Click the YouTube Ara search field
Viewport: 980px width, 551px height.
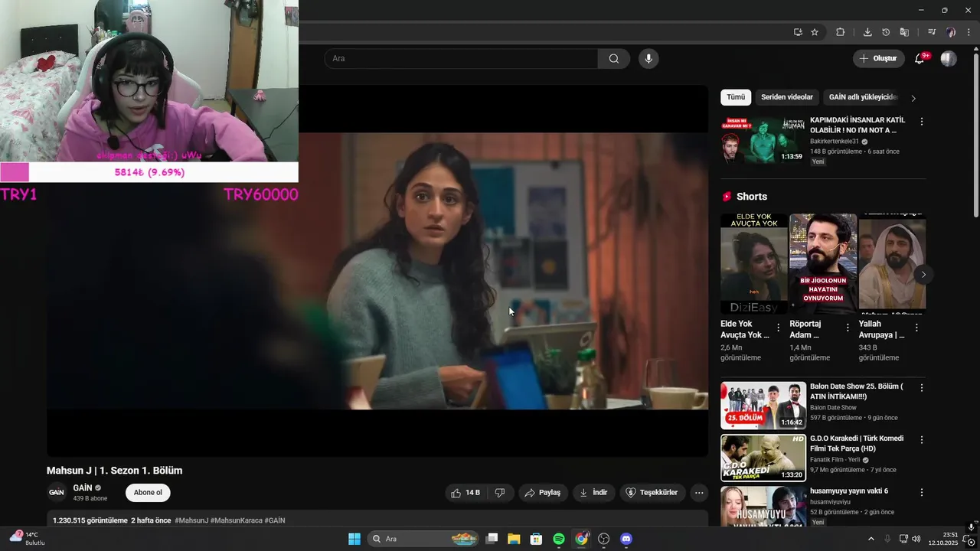tap(462, 59)
